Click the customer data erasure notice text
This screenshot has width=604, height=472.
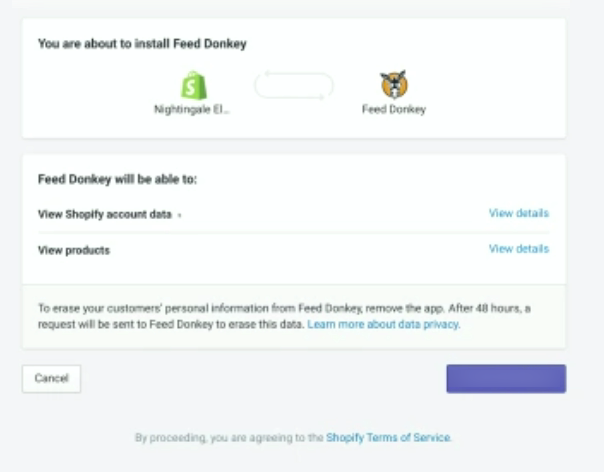coord(284,316)
